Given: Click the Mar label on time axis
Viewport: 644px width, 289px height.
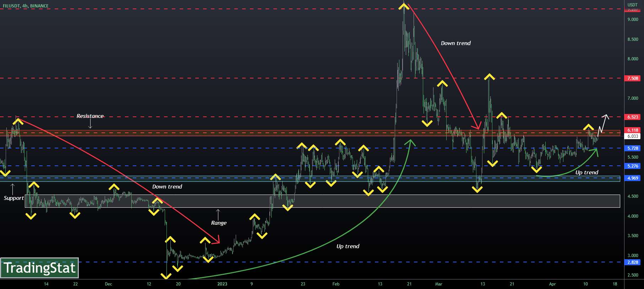Looking at the screenshot, I should coord(439,284).
